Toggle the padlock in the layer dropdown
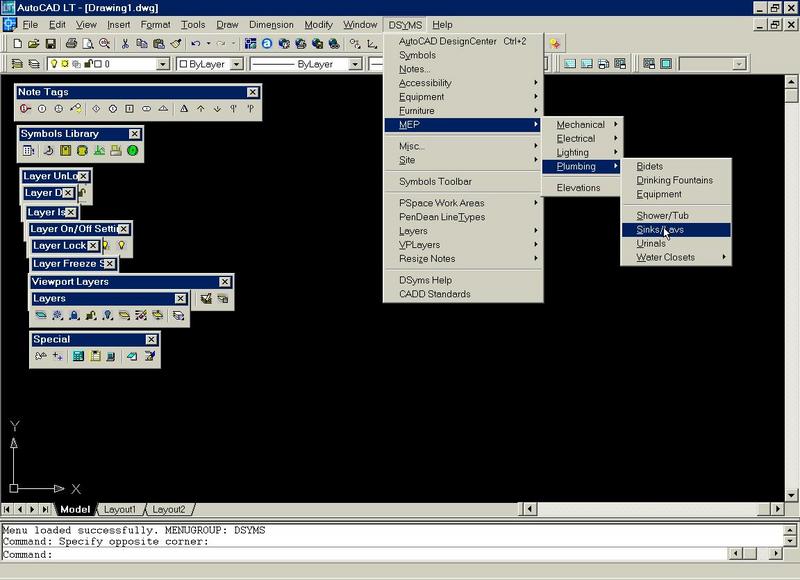The image size is (800, 580). [88, 64]
